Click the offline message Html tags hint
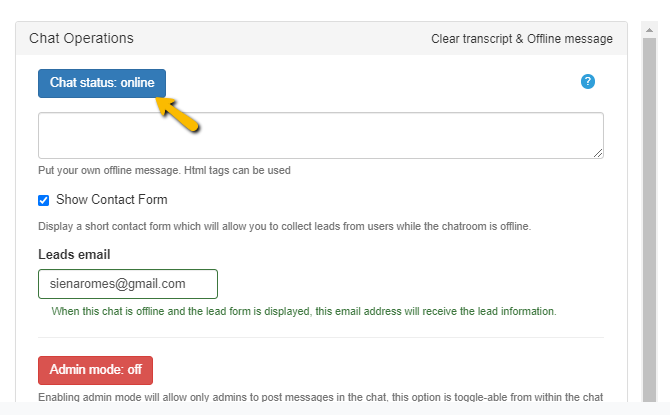This screenshot has height=415, width=670. [164, 170]
